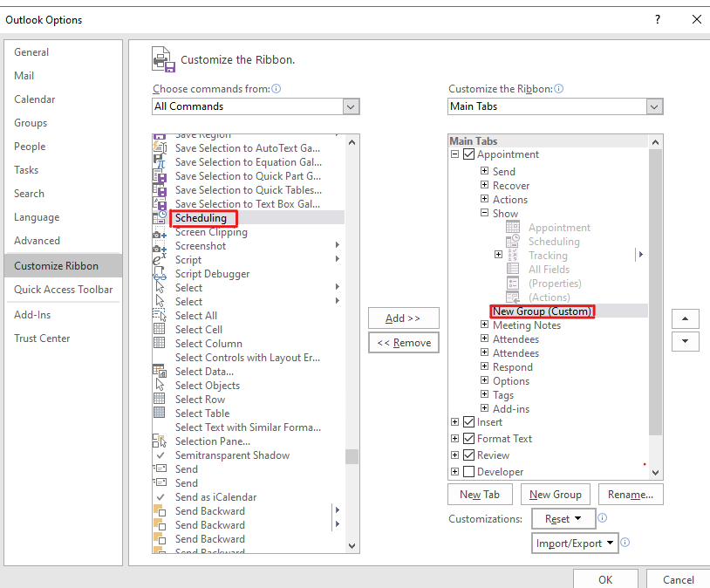710x588 pixels.
Task: Click the Save Selection to AutoText Gallery icon
Action: (x=160, y=148)
